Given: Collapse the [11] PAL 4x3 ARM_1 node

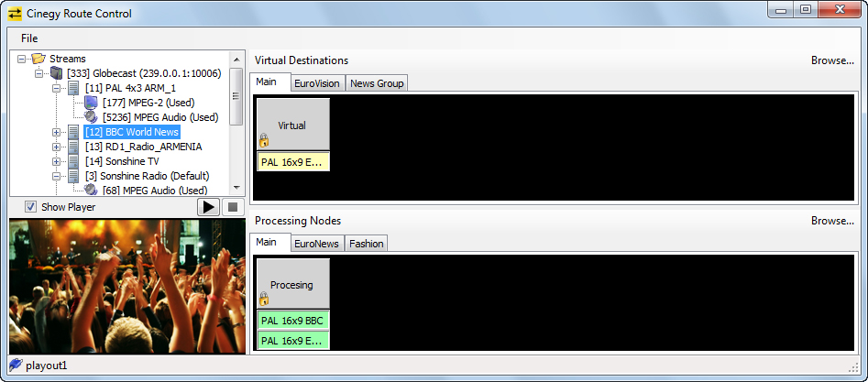Looking at the screenshot, I should (56, 88).
